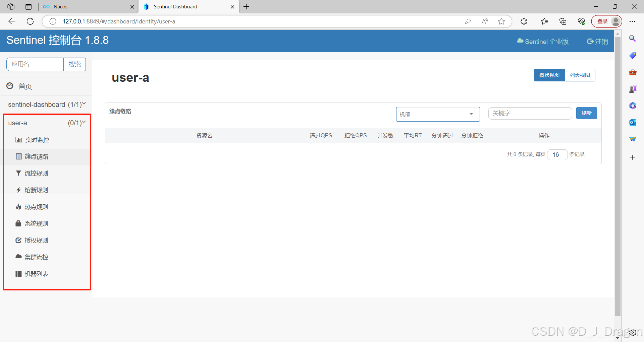Open the password key icon in address bar
This screenshot has height=342, width=644.
point(468,21)
